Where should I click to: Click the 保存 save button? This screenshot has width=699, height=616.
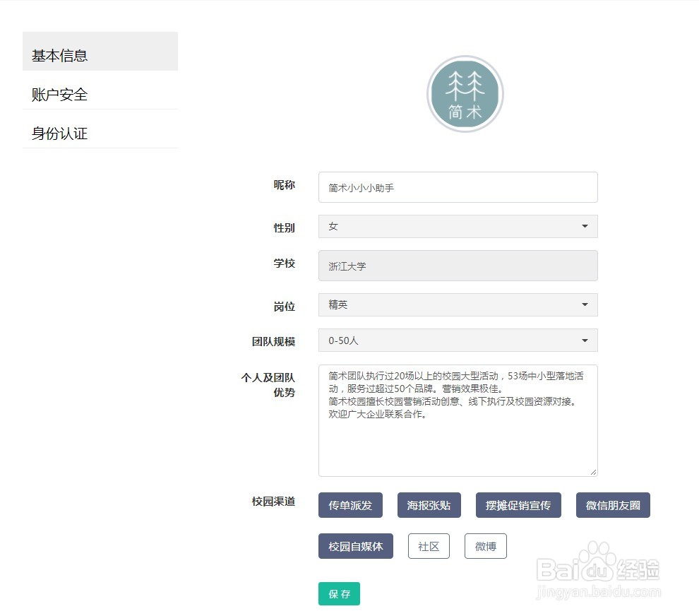[x=339, y=594]
